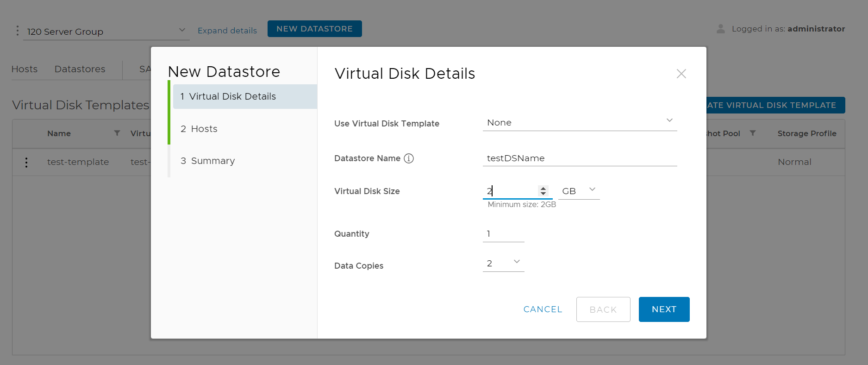Switch to the Datastores tab

[x=80, y=69]
